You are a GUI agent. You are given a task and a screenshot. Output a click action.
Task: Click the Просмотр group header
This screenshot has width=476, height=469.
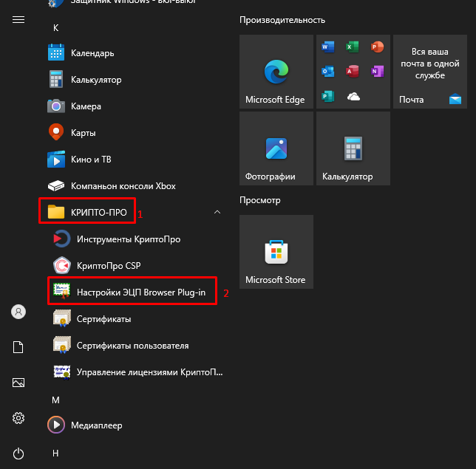coord(260,200)
